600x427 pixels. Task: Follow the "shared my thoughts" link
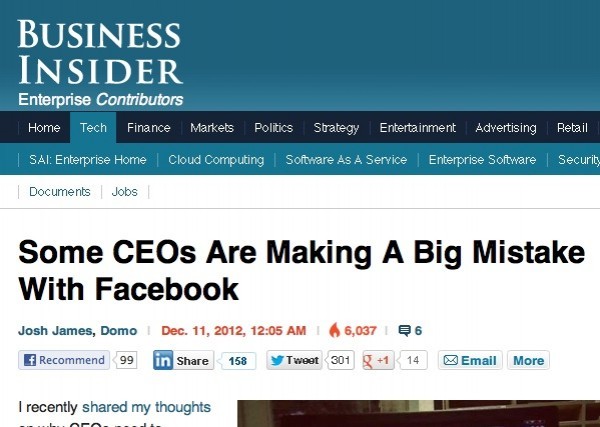tap(146, 407)
